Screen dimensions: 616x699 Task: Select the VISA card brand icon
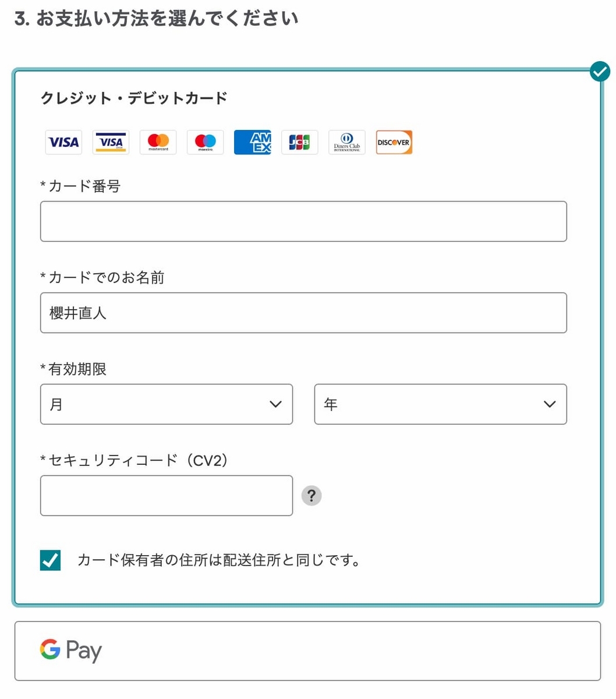(63, 142)
